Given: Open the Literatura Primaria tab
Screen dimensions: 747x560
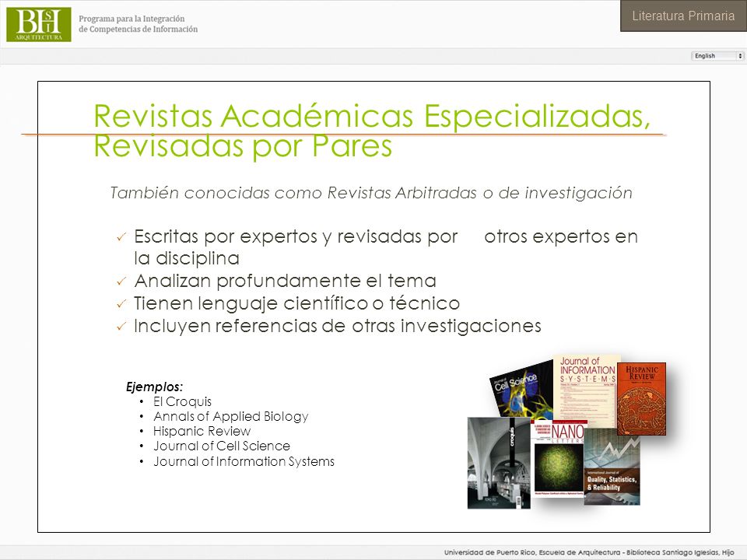Looking at the screenshot, I should click(x=683, y=16).
